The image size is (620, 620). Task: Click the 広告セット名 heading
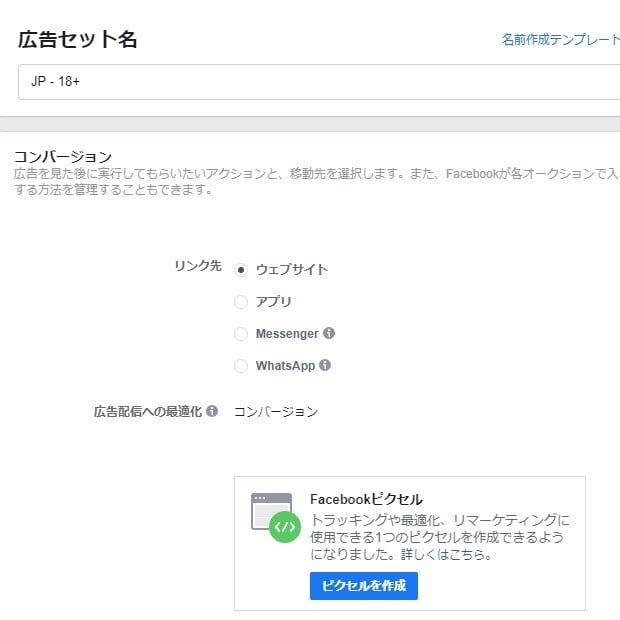[x=78, y=40]
